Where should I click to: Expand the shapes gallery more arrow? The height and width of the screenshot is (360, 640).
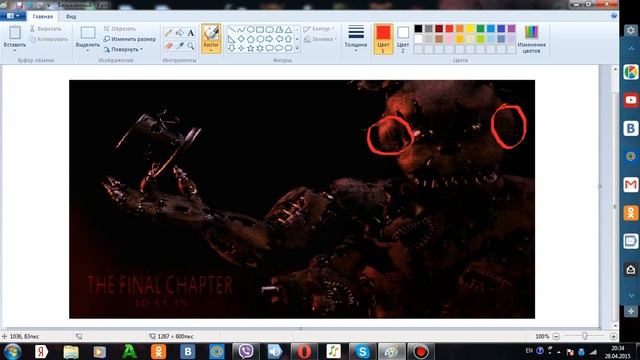pyautogui.click(x=298, y=48)
